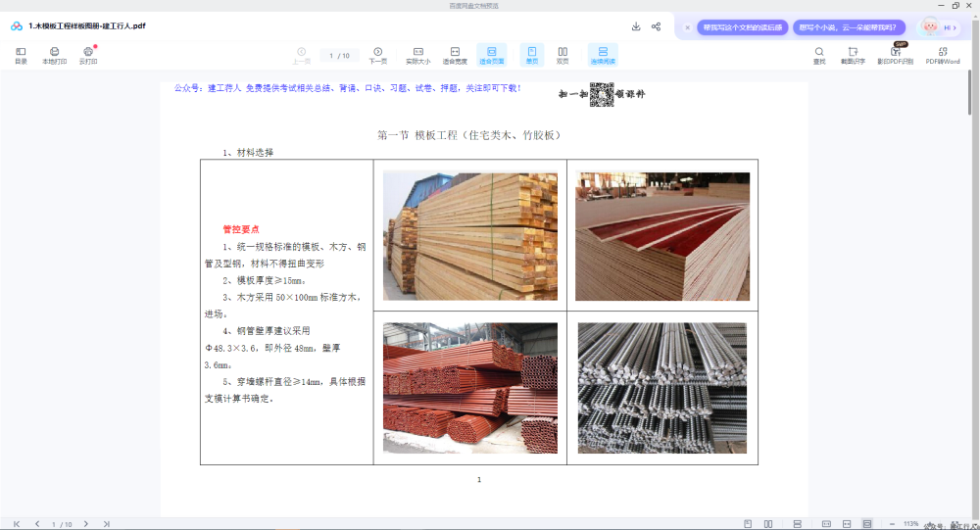Viewport: 980px width, 530px height.
Task: Click the line Φ48.3×3.6 specification
Action: pyautogui.click(x=272, y=348)
